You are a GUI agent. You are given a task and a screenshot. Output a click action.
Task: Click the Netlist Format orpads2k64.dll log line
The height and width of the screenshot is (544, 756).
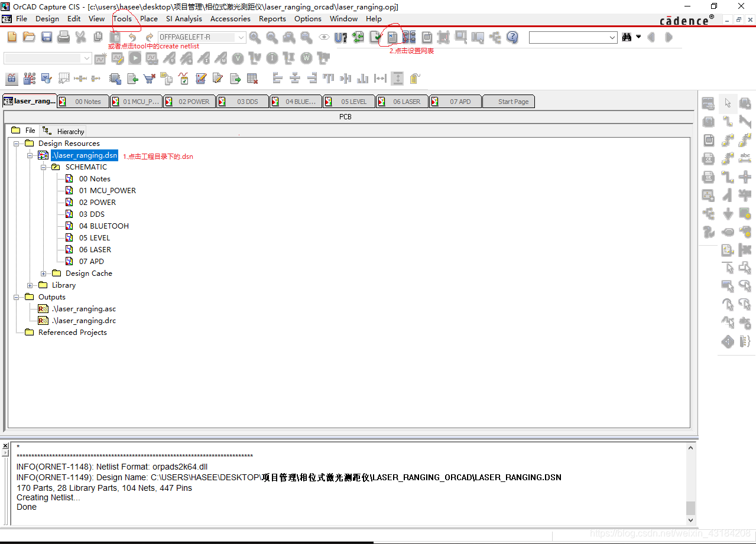tap(112, 467)
